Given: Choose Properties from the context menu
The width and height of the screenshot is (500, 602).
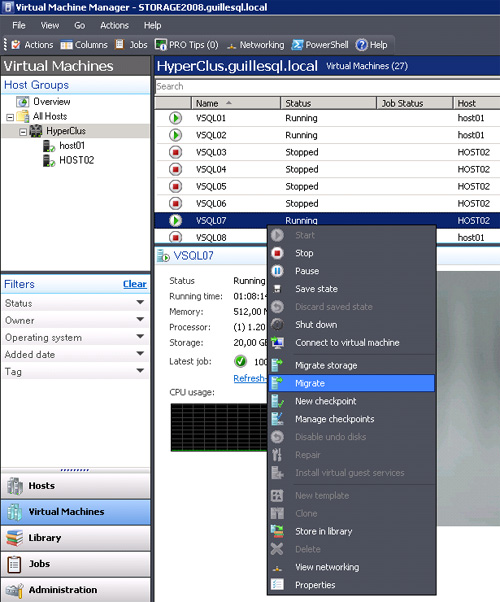Looking at the screenshot, I should pyautogui.click(x=351, y=585).
